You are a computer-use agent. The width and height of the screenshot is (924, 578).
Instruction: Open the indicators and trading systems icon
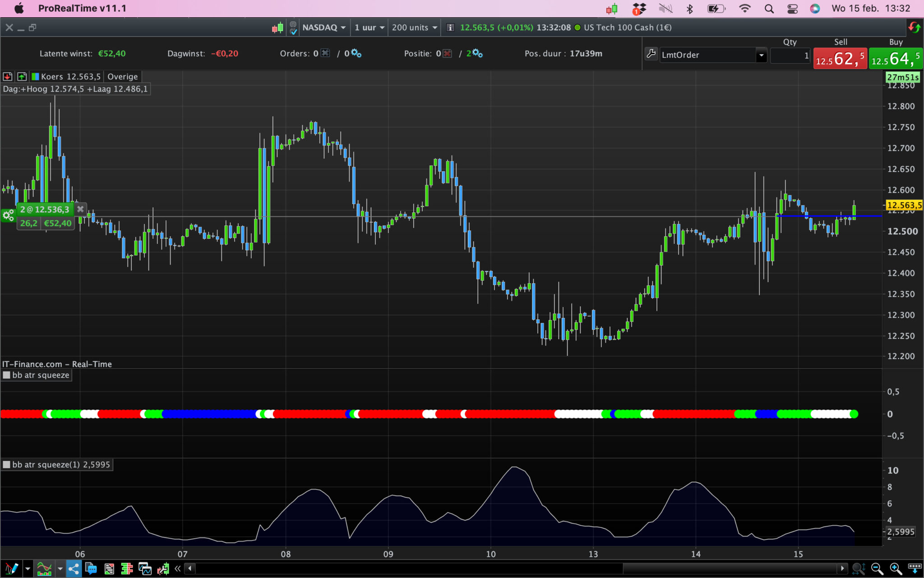pyautogui.click(x=44, y=569)
